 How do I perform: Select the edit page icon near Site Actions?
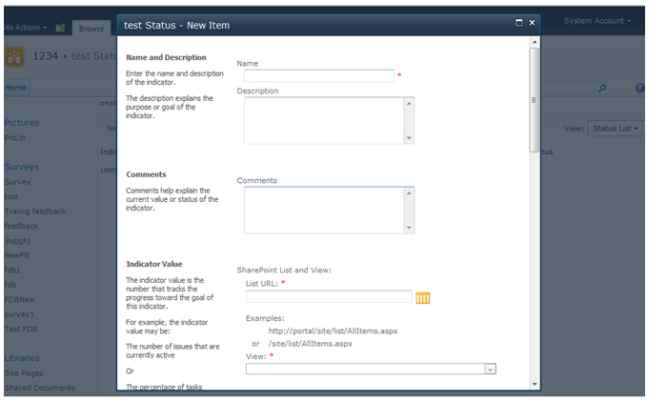tap(60, 28)
